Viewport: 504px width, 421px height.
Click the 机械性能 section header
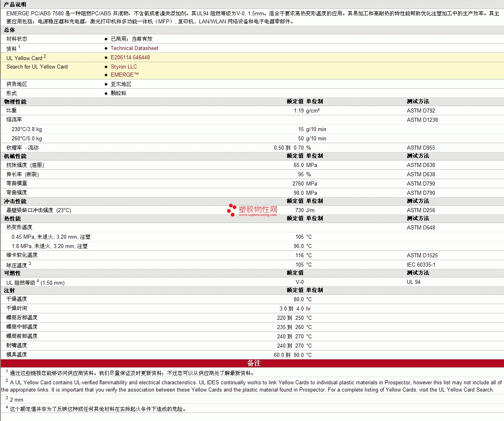click(15, 156)
